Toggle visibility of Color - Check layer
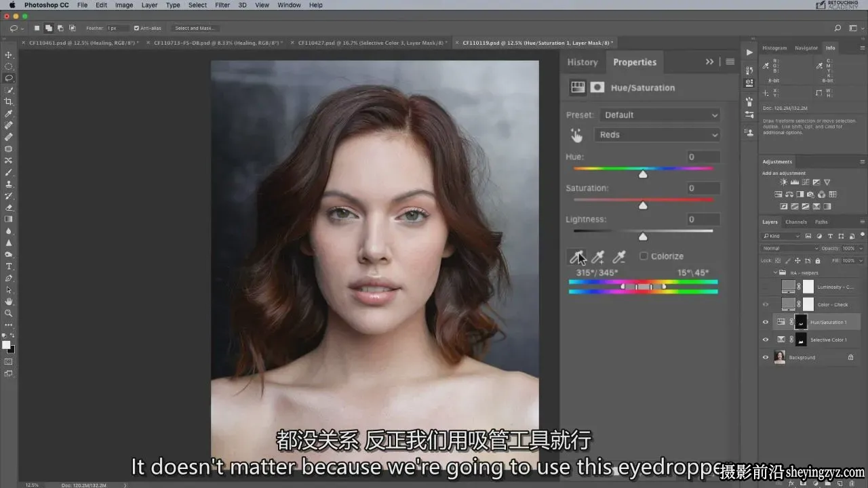Screen dimensions: 868x488 point(766,304)
